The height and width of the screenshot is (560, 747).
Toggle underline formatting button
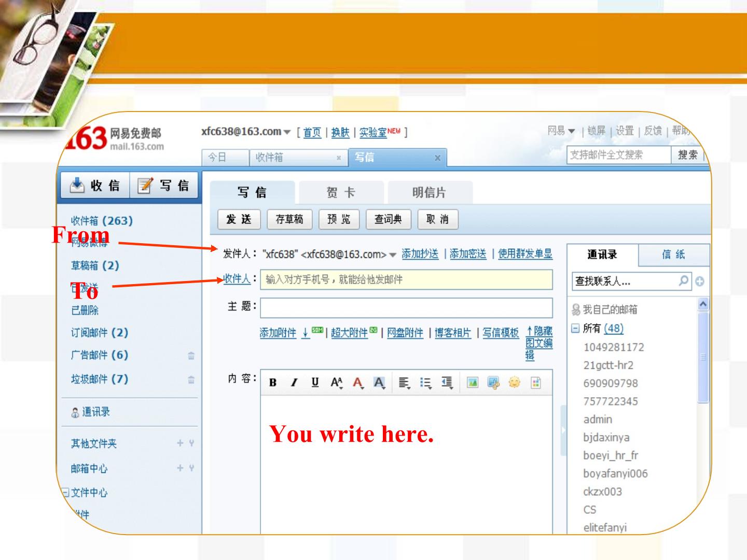(x=315, y=383)
